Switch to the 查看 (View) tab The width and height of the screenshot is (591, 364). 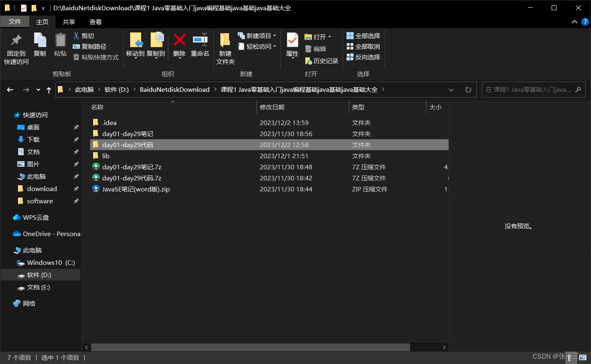point(96,22)
